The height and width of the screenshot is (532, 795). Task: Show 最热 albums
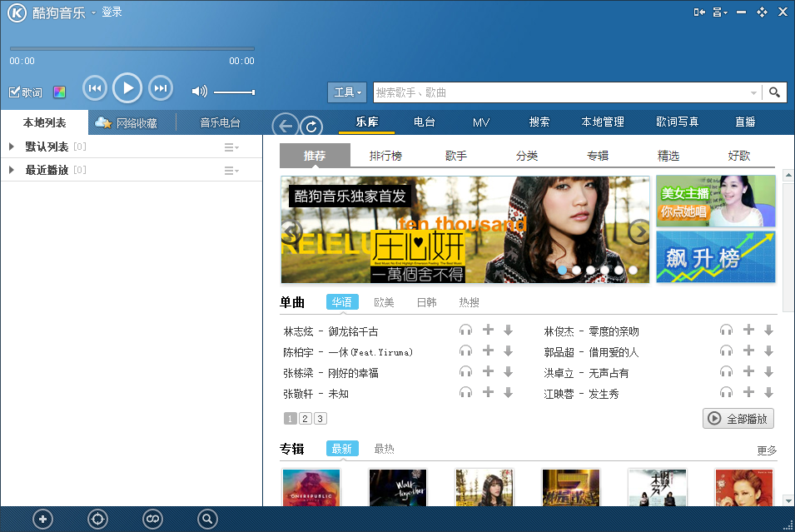pyautogui.click(x=384, y=449)
